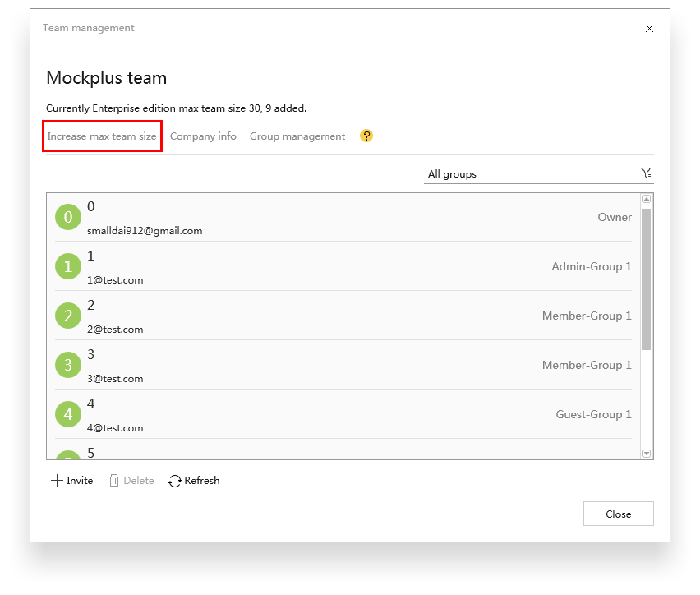
Task: Click the Owner role label
Action: [615, 217]
